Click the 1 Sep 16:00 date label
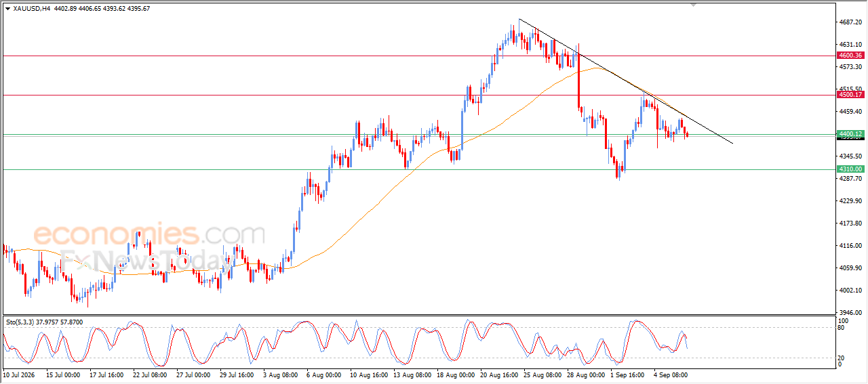Screen dimensions: 868x384 (x=627, y=374)
